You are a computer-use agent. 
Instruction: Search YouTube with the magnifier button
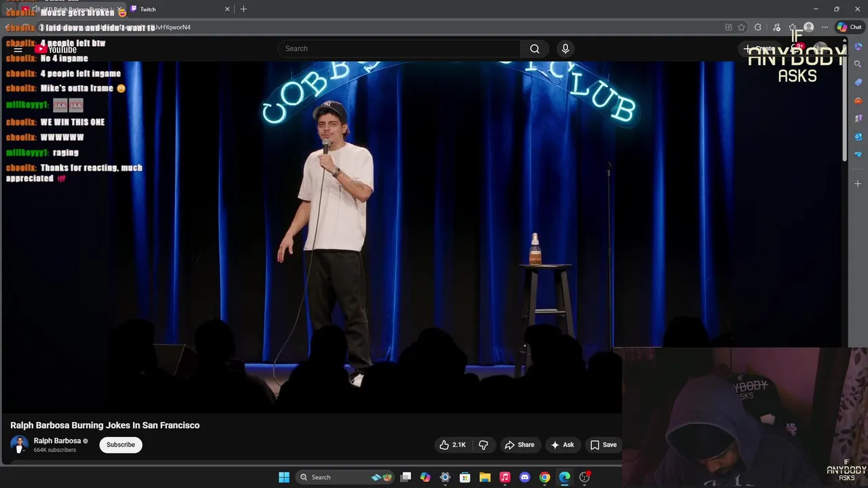click(534, 49)
